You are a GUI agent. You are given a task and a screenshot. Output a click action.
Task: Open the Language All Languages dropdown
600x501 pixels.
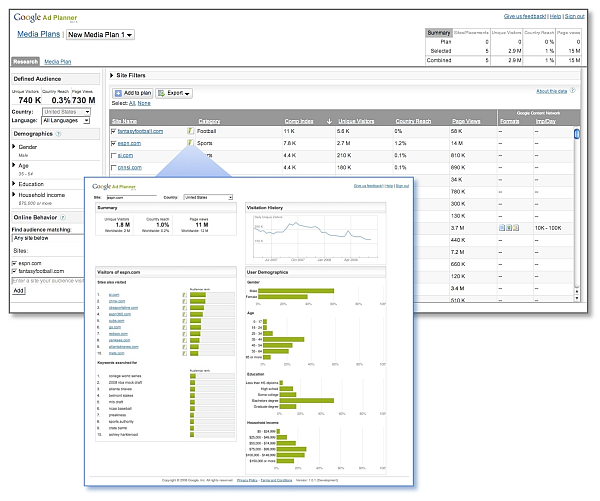65,121
